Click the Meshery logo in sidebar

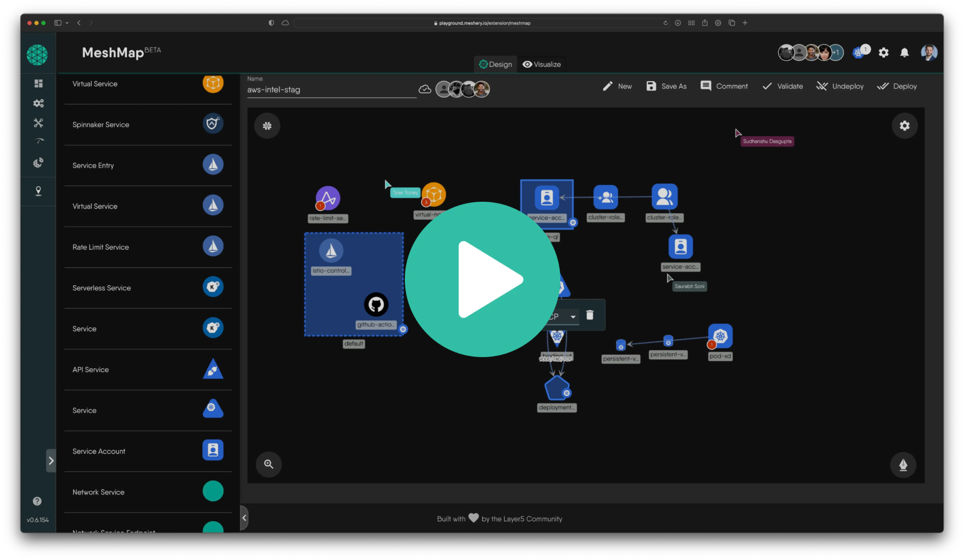point(37,55)
